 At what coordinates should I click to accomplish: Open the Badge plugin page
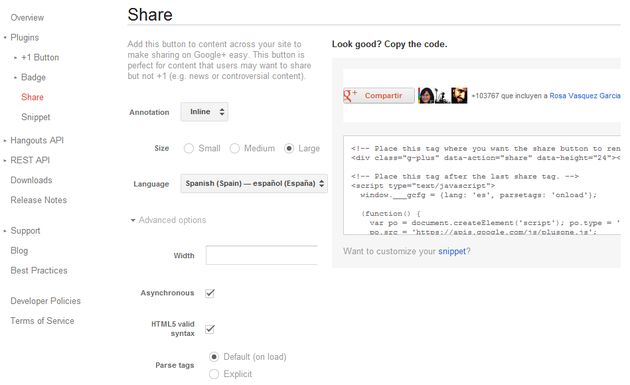coord(33,77)
